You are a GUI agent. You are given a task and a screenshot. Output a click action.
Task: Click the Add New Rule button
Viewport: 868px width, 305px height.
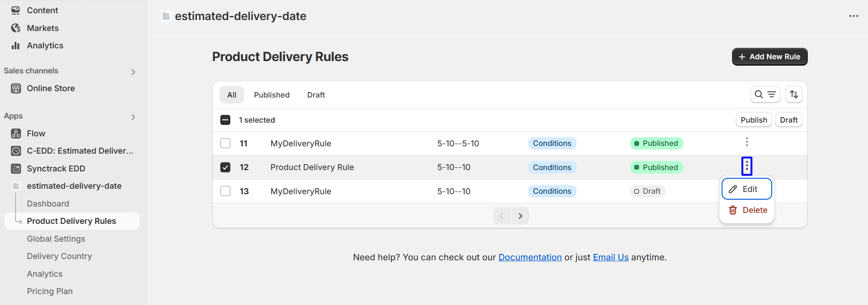click(x=769, y=57)
